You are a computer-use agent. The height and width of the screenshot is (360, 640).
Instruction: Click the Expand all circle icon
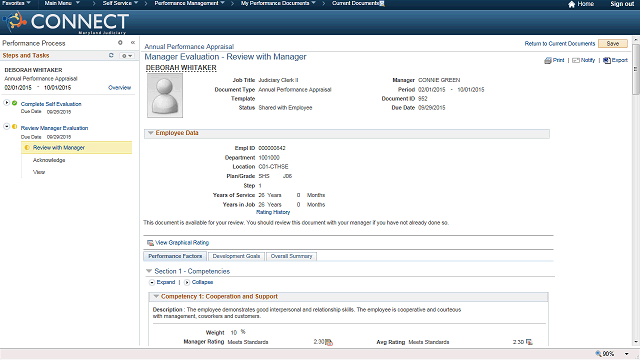click(x=152, y=282)
